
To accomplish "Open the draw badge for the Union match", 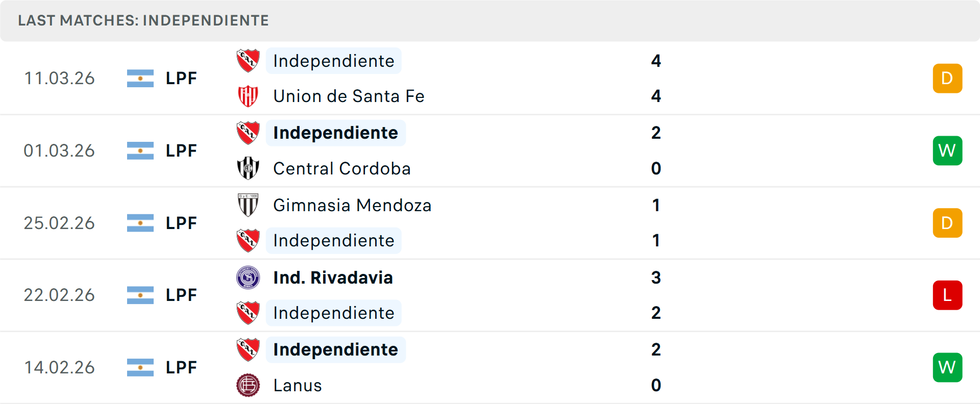I will click(947, 78).
